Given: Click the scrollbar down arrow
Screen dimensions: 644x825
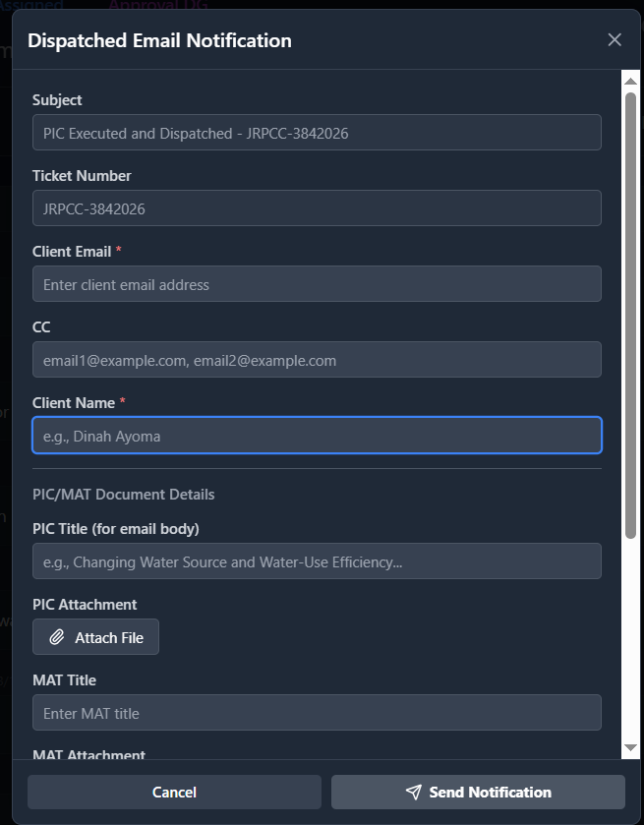Looking at the screenshot, I should pos(630,748).
